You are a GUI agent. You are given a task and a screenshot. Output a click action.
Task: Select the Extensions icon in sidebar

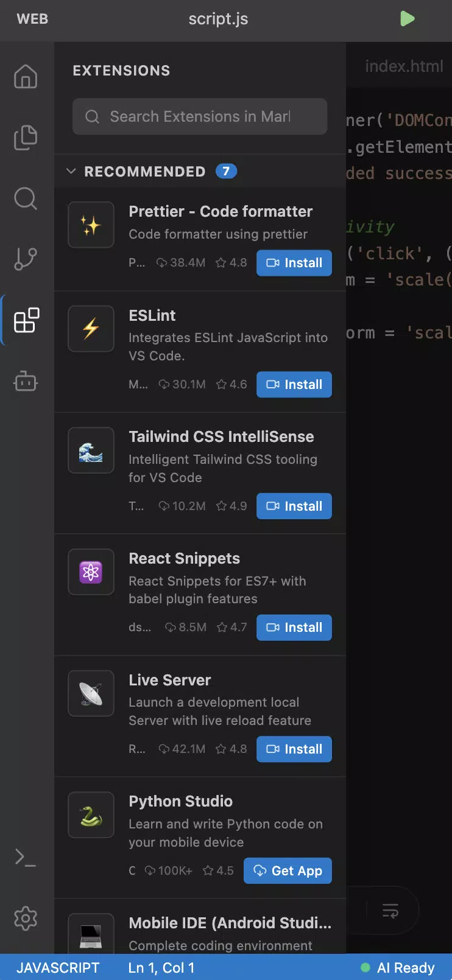(x=26, y=320)
